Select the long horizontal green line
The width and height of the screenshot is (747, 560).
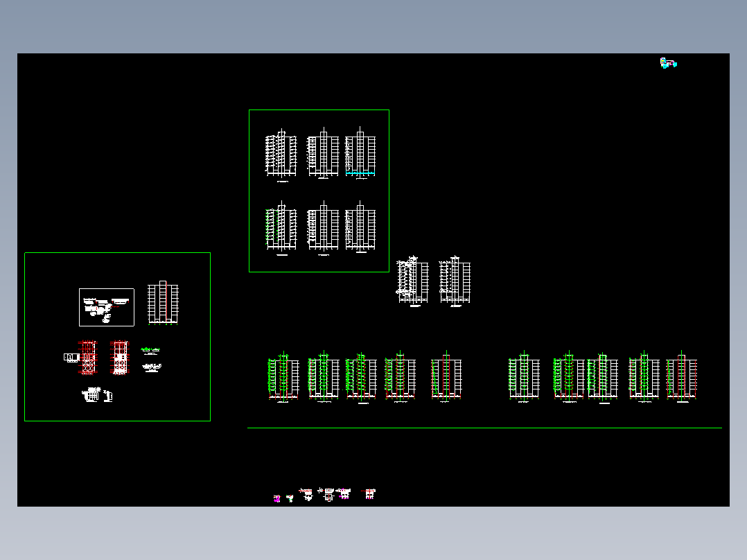(484, 428)
